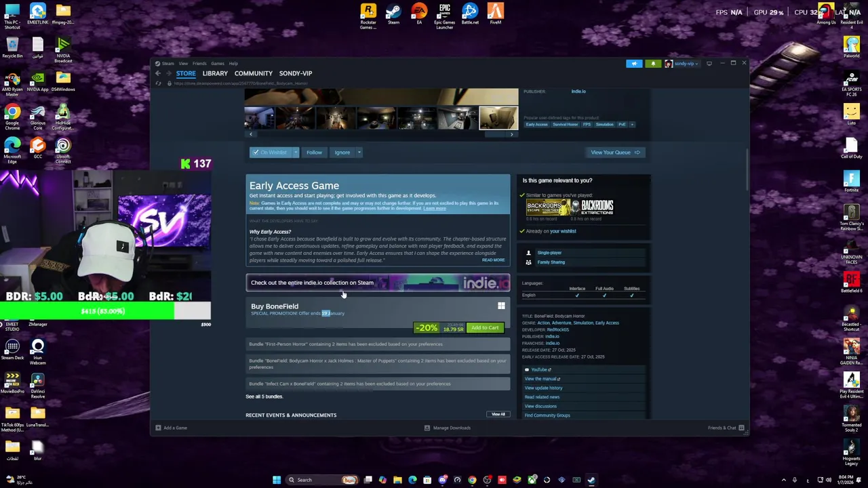The width and height of the screenshot is (868, 488).
Task: Click the indie.io collection banner
Action: [x=378, y=283]
